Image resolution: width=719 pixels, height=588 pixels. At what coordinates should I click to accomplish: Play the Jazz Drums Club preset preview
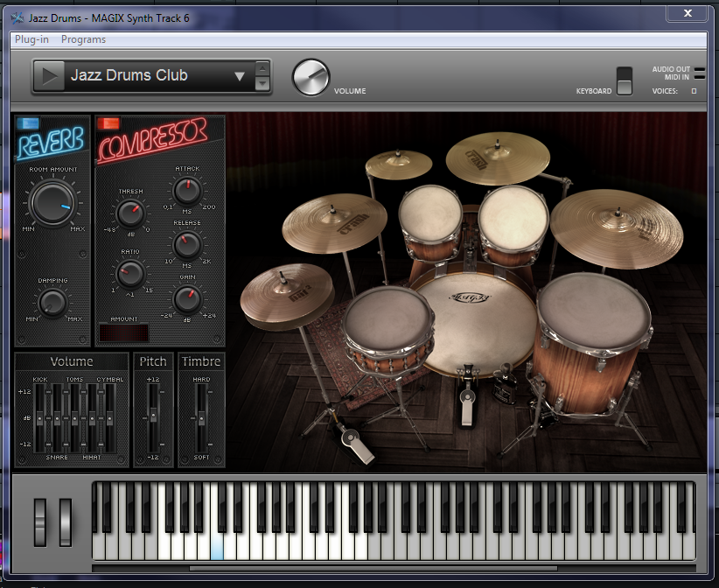coord(50,76)
